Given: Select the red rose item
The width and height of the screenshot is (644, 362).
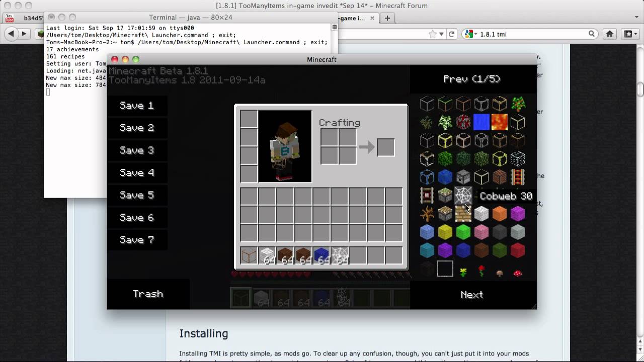Looking at the screenshot, I should tap(481, 271).
